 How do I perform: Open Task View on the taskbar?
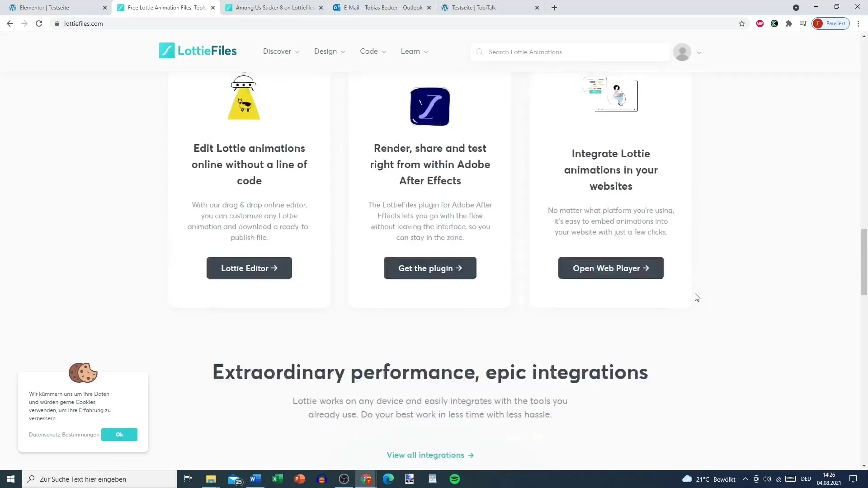(188, 479)
